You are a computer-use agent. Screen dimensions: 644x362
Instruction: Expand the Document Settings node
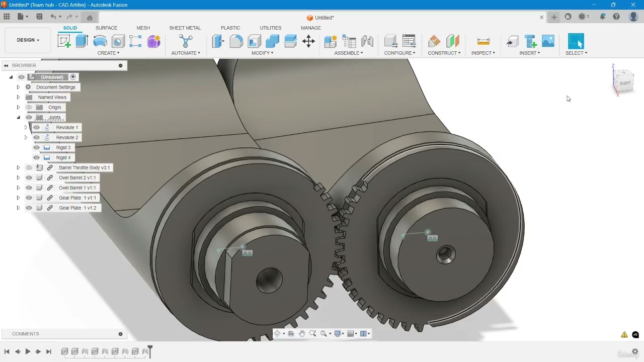18,87
